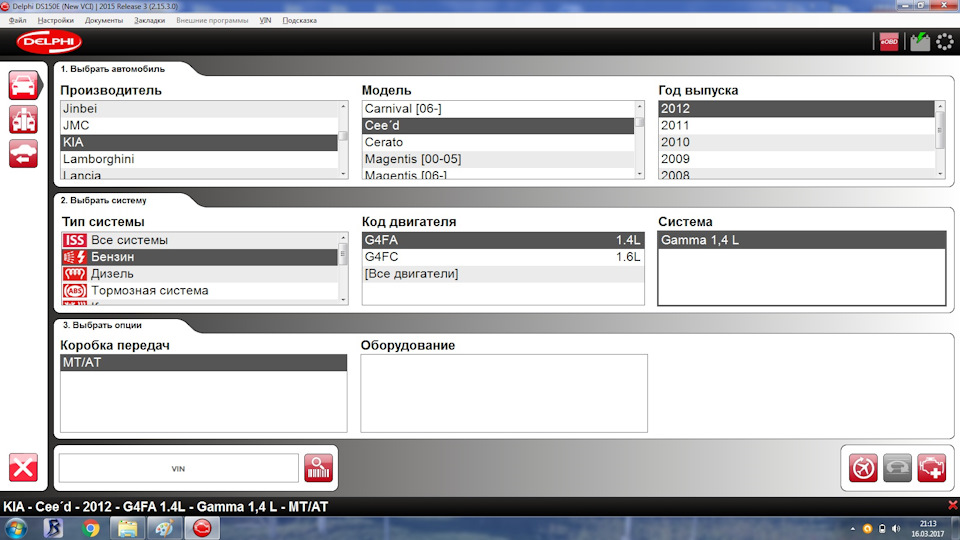Open the engine diagnostics plus icon

tap(932, 468)
